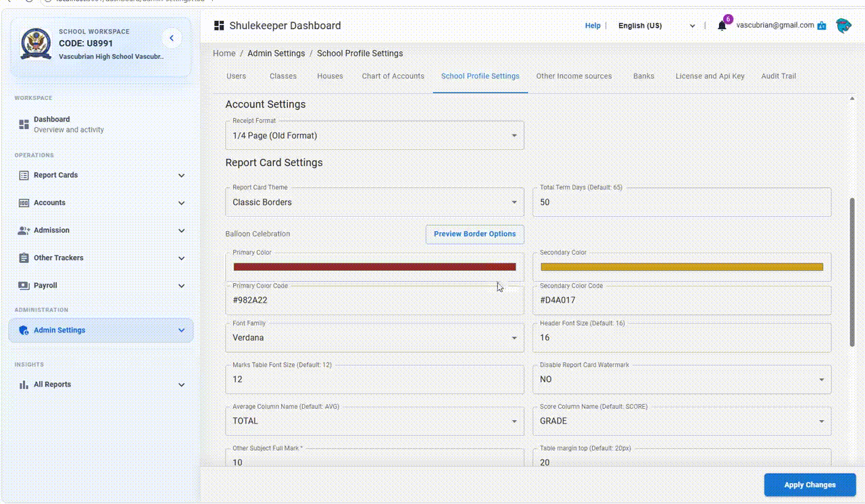Click the school crest logo
This screenshot has height=504, width=865.
pyautogui.click(x=35, y=44)
